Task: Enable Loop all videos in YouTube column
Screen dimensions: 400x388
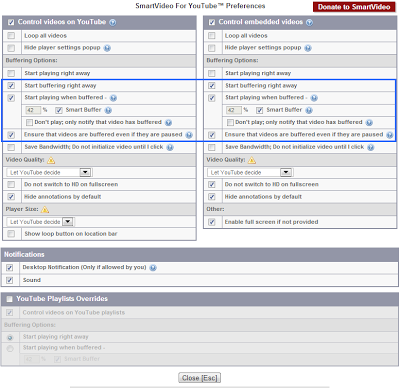Action: pyautogui.click(x=11, y=36)
